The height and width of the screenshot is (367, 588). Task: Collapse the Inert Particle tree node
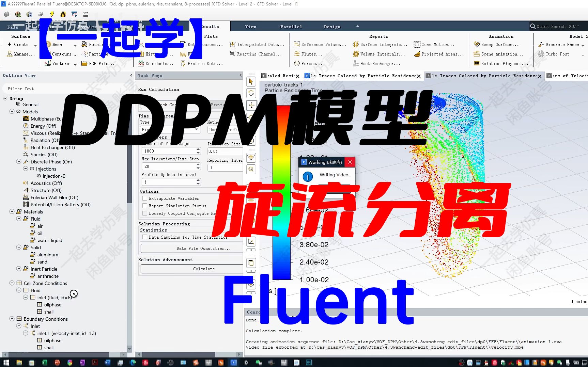19,269
